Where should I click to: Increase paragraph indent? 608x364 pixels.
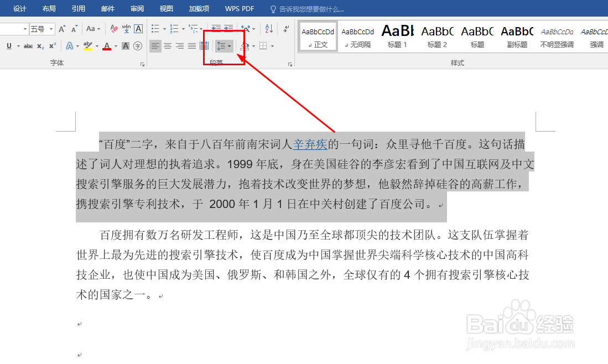pos(229,29)
